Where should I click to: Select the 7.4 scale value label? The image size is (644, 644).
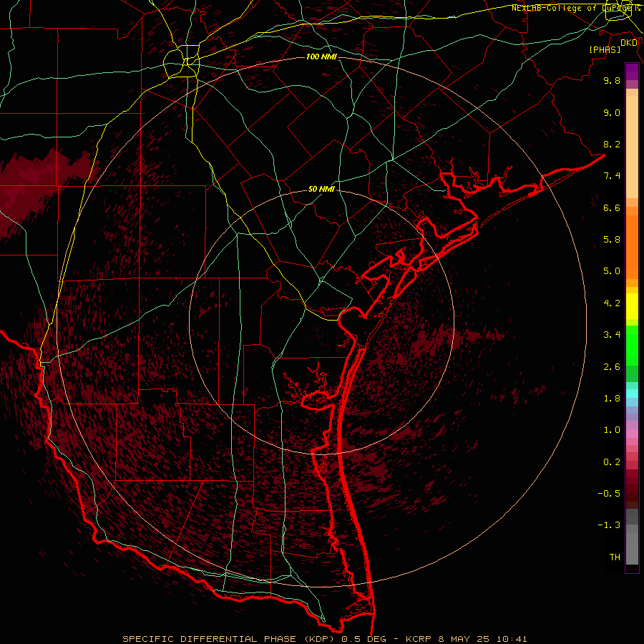tap(612, 176)
